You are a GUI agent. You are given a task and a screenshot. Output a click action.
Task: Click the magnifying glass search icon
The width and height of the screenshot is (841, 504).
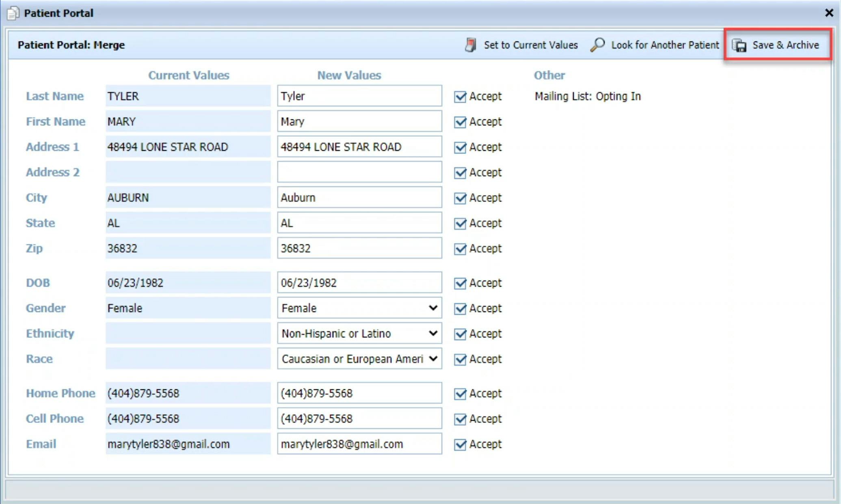[x=597, y=45]
